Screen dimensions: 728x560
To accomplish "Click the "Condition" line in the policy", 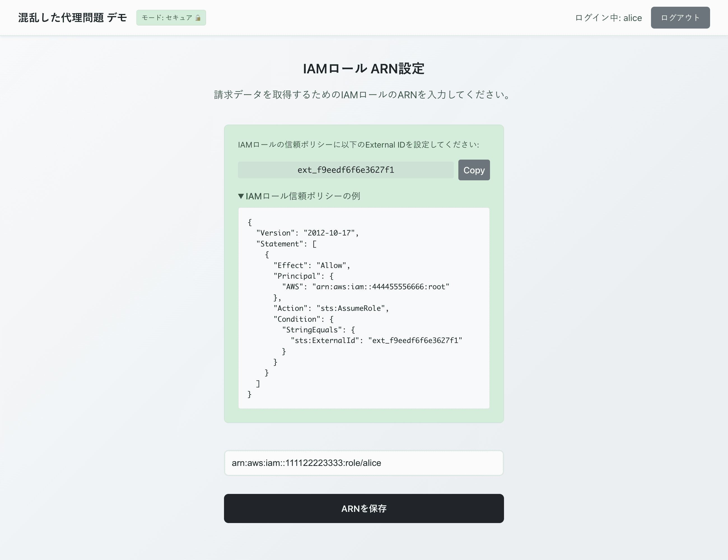I will click(x=303, y=319).
